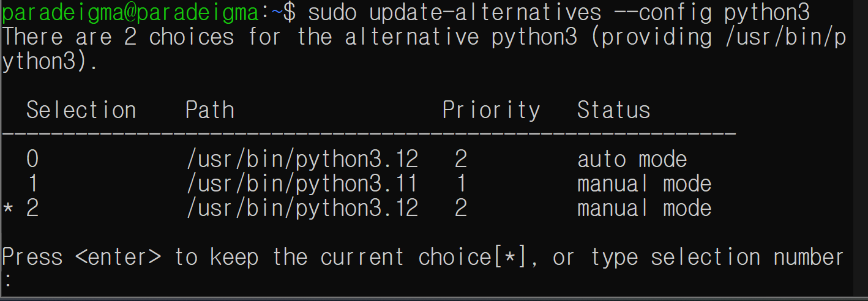This screenshot has height=301, width=868.
Task: Click the dashed separator line under the headers
Action: click(x=369, y=133)
